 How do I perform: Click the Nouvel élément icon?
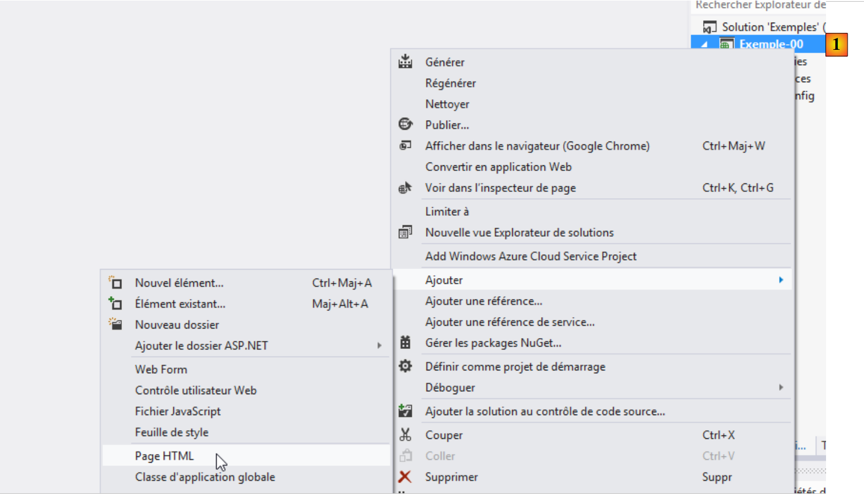pos(116,283)
